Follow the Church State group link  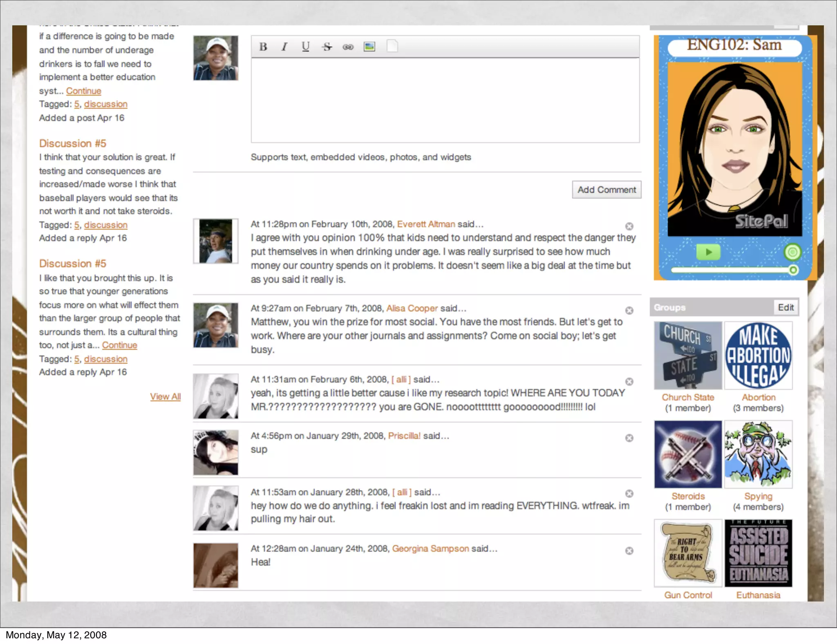[x=688, y=397]
